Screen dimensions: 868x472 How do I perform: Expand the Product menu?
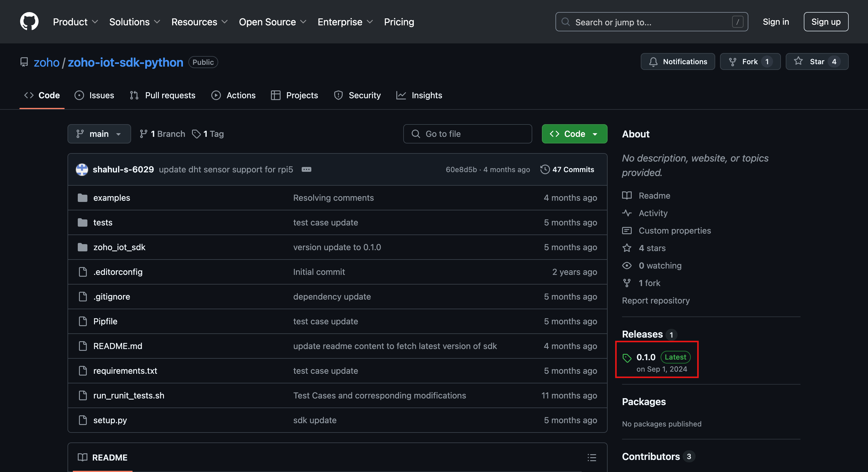[75, 22]
